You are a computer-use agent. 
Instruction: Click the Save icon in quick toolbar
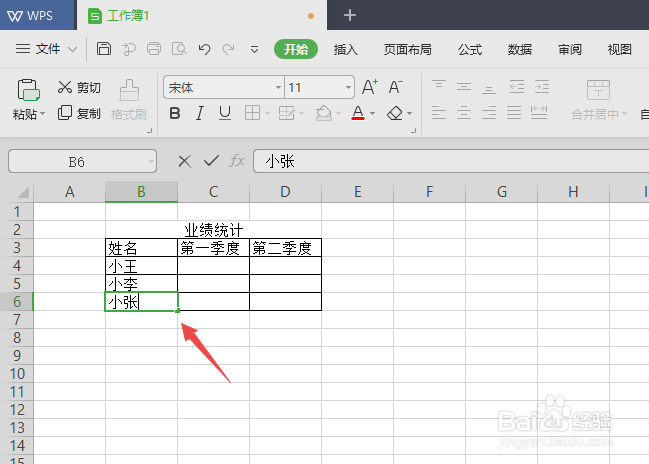(x=103, y=49)
